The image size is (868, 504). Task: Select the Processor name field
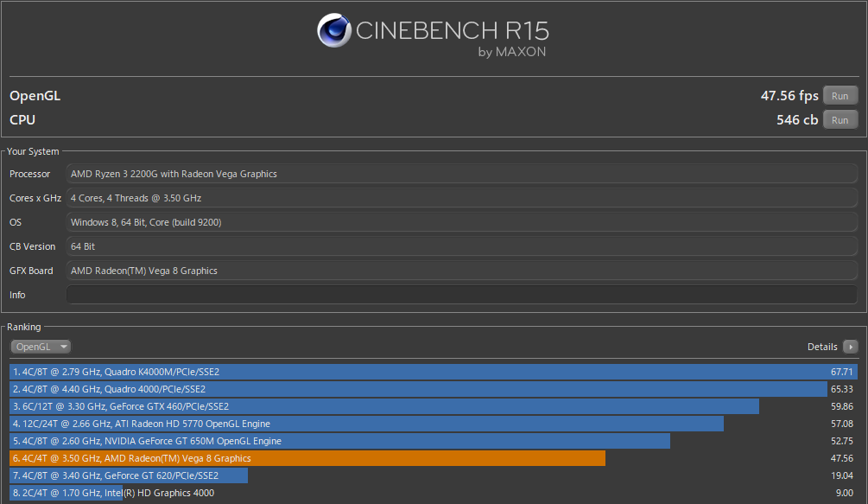click(x=462, y=174)
